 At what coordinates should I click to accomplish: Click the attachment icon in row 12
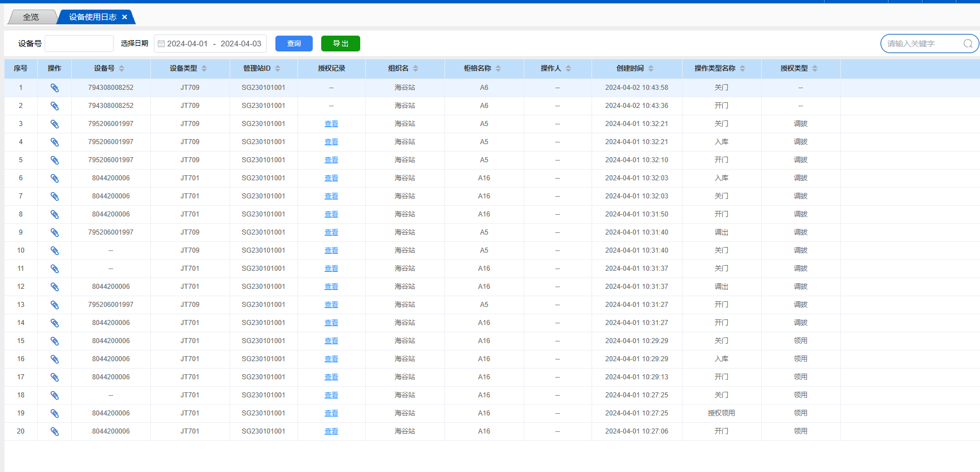tap(54, 287)
